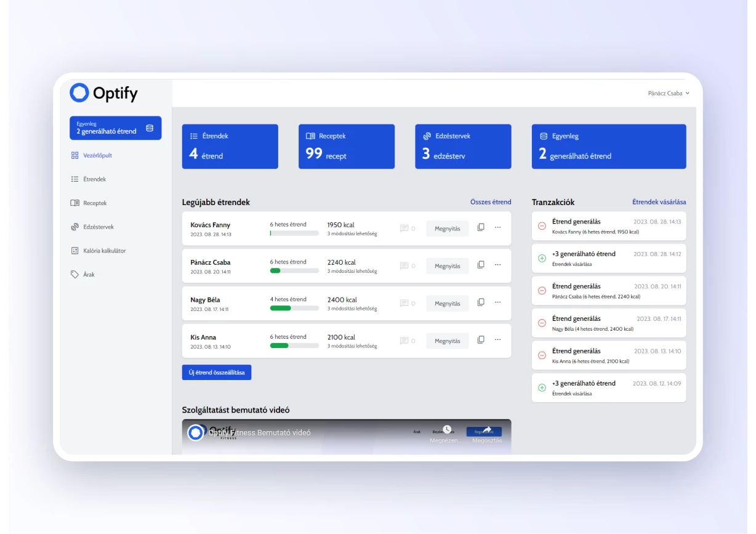The image size is (756, 534).
Task: Click the copy icon in Nagy Béla's row
Action: pos(481,302)
